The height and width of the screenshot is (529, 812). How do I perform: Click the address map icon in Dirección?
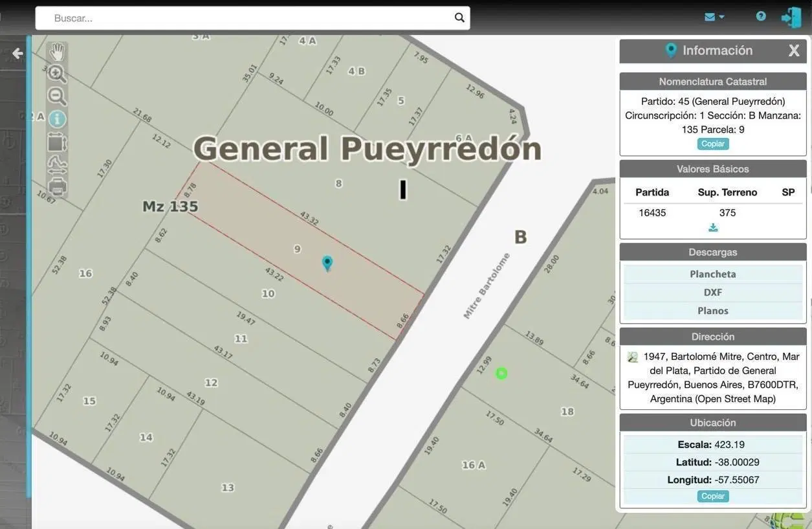click(633, 357)
